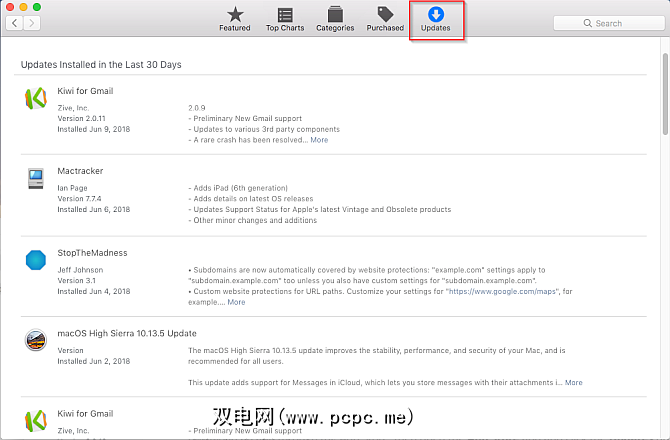670x440 pixels.
Task: Click the "Mactracker" app title
Action: (80, 171)
